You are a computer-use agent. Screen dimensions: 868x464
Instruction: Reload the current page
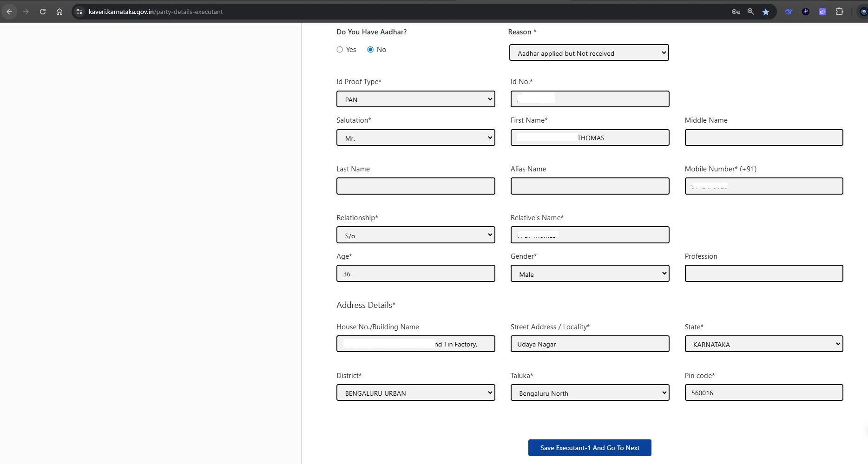coord(43,12)
